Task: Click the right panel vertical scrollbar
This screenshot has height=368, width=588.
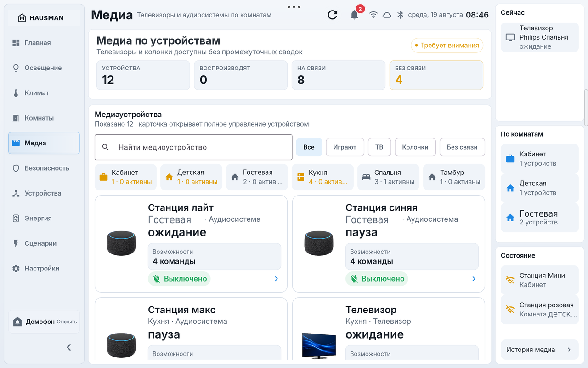Action: [x=586, y=108]
